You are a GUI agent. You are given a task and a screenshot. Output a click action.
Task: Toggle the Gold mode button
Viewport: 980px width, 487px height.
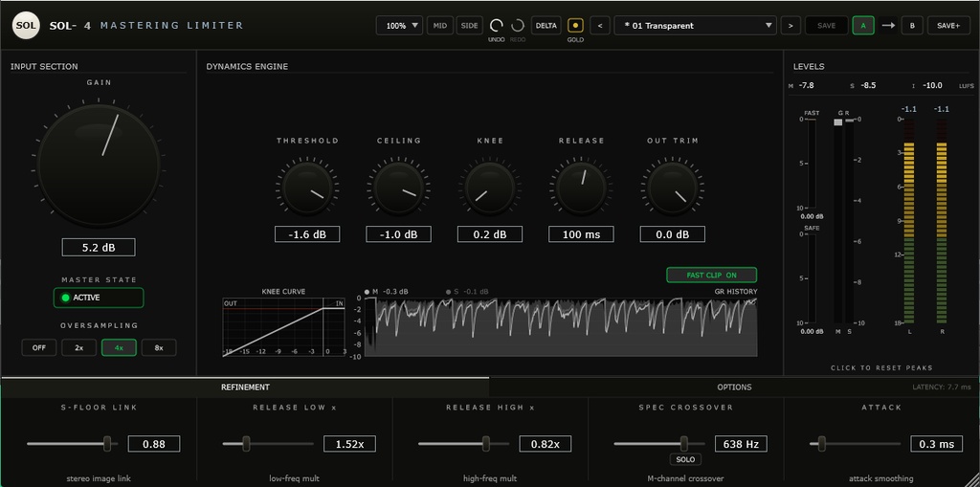click(x=575, y=26)
